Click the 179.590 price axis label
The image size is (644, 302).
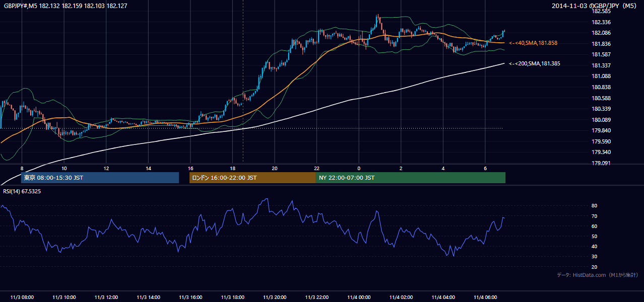coord(601,141)
